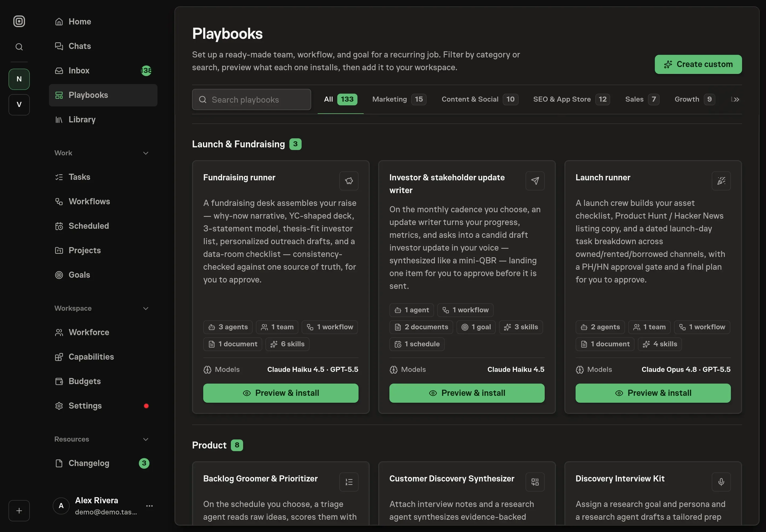Viewport: 766px width, 532px height.
Task: Open Capabilities in the sidebar
Action: click(x=103, y=357)
